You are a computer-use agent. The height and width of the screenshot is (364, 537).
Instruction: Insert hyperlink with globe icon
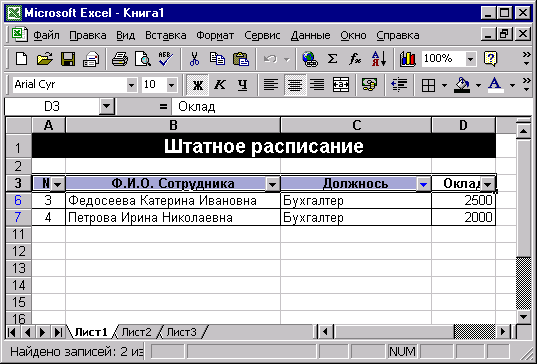(310, 59)
